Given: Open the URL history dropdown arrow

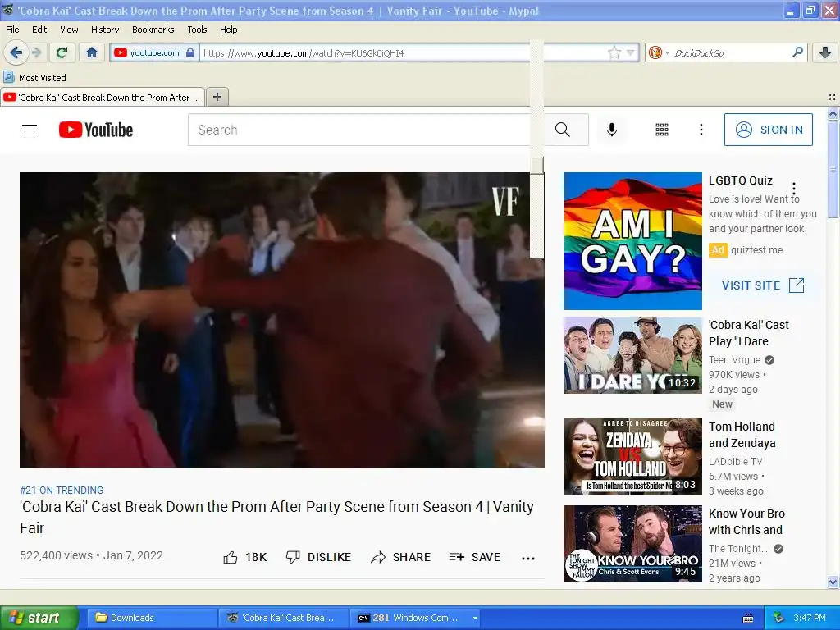Looking at the screenshot, I should click(631, 52).
